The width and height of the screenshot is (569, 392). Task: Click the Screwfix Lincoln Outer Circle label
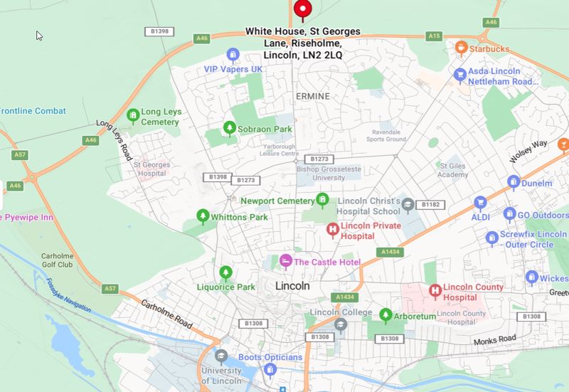pyautogui.click(x=533, y=239)
